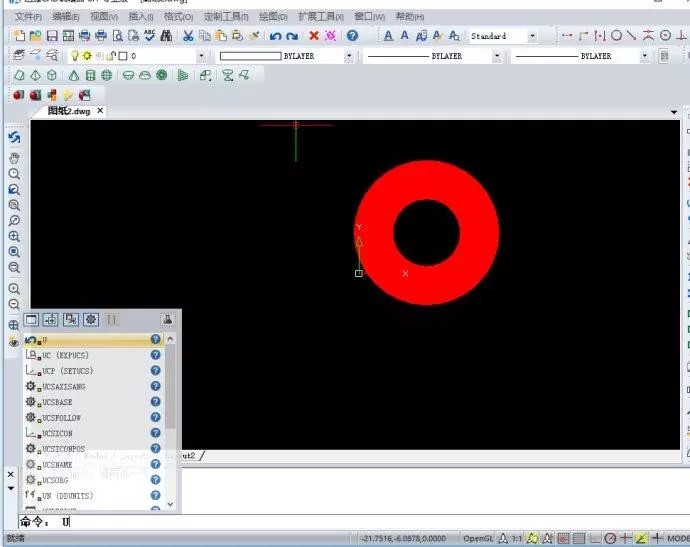
Task: Open the Layer Manager icon
Action: click(x=19, y=55)
